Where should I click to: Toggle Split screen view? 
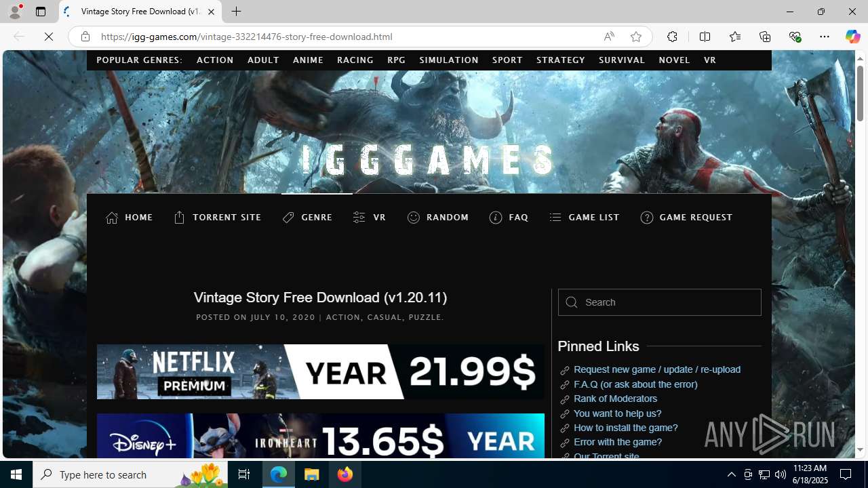(705, 37)
